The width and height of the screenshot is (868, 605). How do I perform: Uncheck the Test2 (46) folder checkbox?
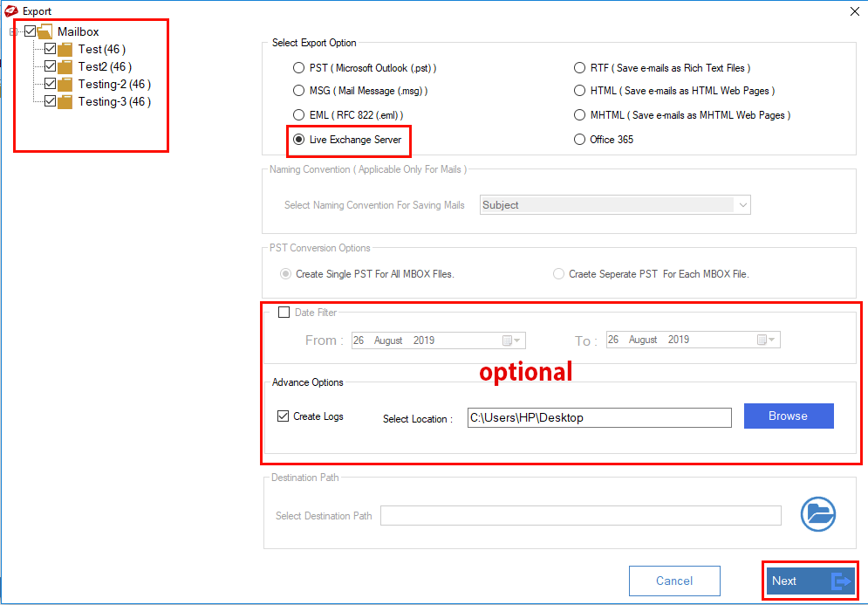tap(50, 66)
